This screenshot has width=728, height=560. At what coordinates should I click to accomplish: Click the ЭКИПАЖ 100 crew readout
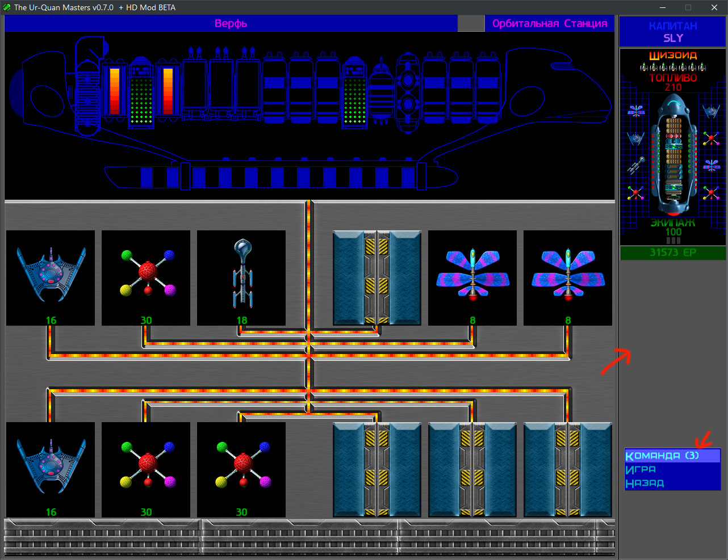673,227
